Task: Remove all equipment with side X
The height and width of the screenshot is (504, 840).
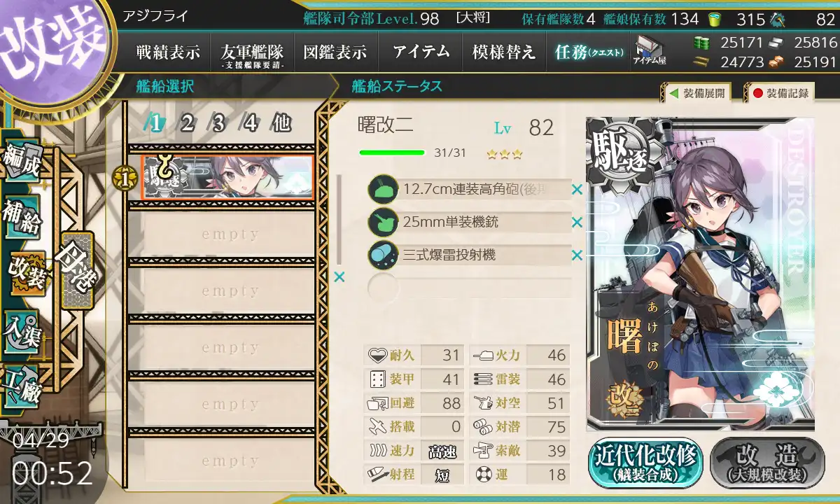Action: coord(339,277)
